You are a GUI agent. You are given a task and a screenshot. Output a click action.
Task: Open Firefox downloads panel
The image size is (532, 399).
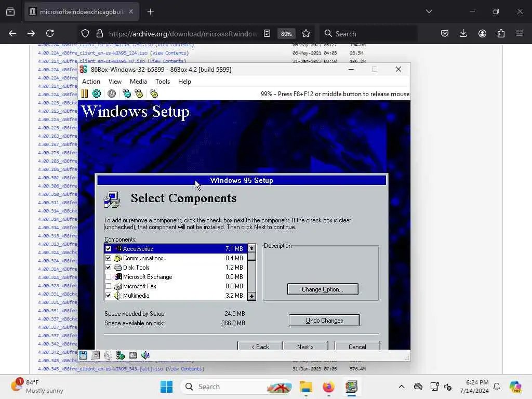(x=463, y=33)
